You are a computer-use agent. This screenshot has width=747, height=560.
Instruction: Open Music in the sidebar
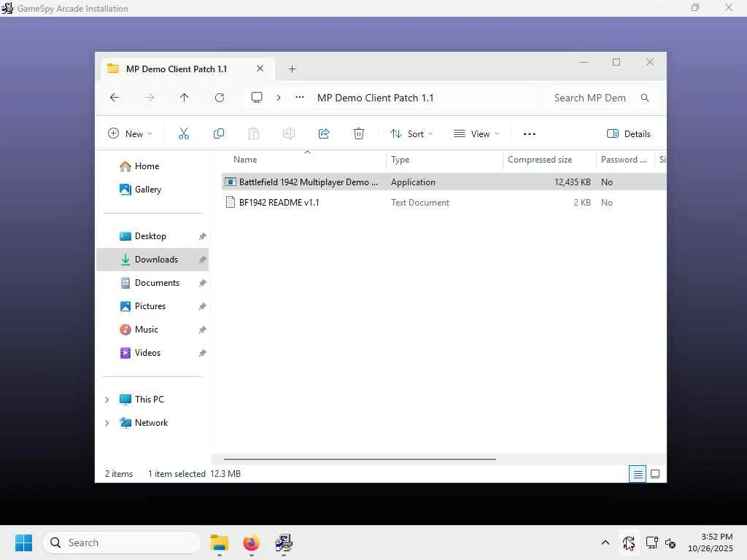pos(146,330)
